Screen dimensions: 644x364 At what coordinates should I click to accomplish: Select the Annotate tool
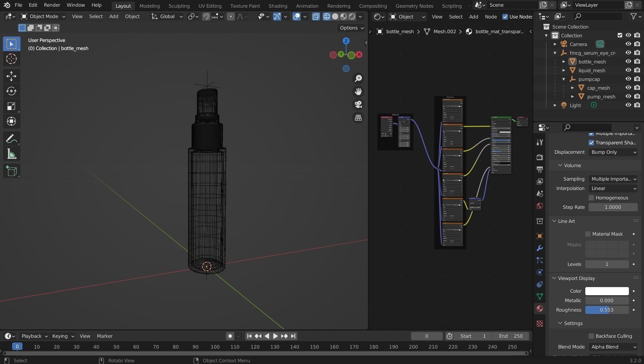(x=11, y=139)
